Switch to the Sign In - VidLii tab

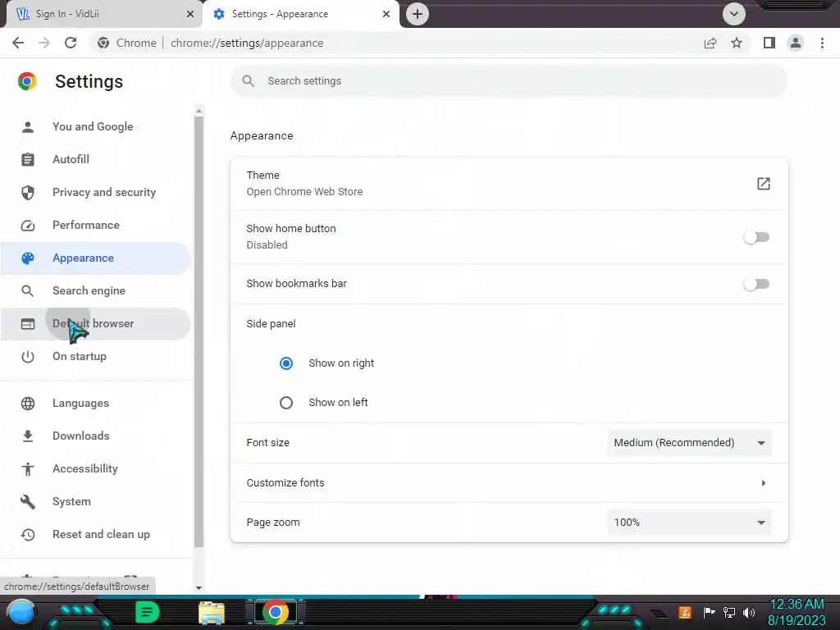pos(104,14)
